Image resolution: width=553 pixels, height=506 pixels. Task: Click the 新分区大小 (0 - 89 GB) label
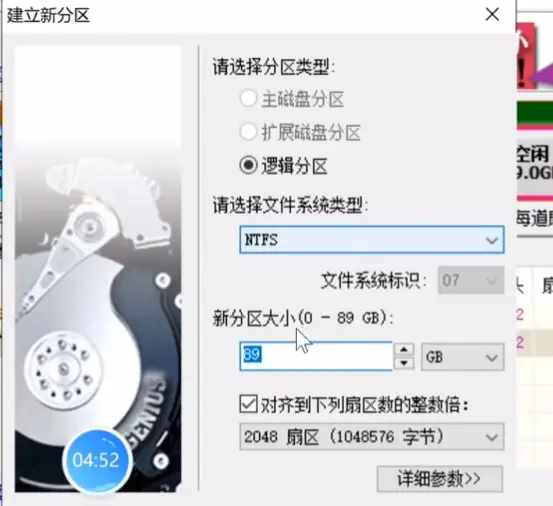303,319
